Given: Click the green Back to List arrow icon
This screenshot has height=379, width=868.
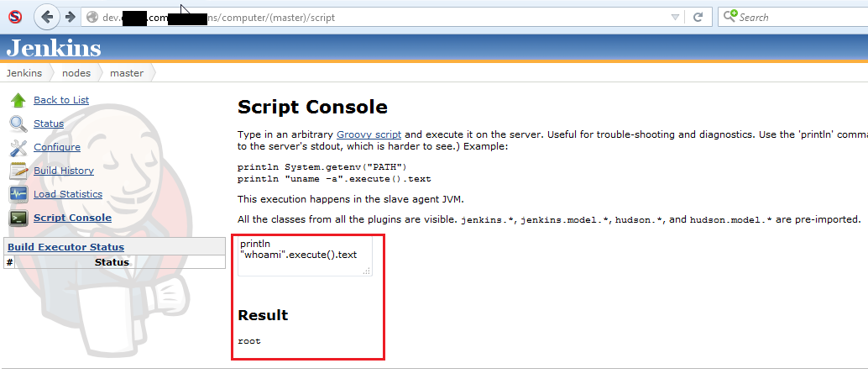Looking at the screenshot, I should point(18,101).
